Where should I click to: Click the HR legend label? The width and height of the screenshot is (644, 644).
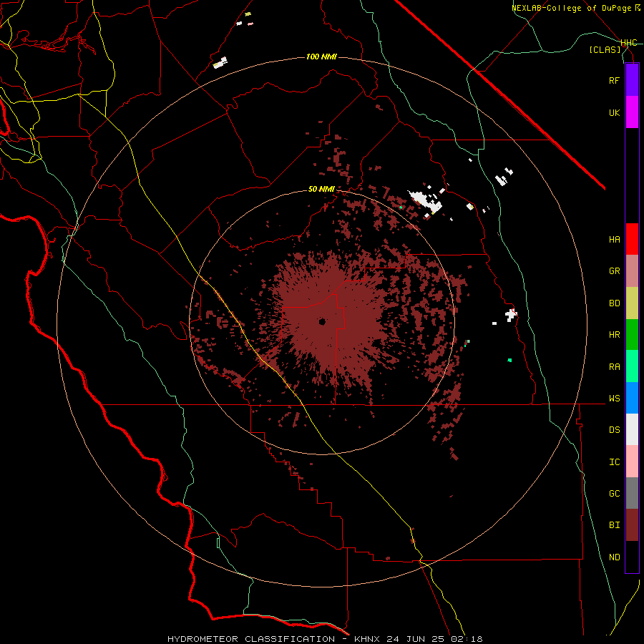click(x=614, y=335)
